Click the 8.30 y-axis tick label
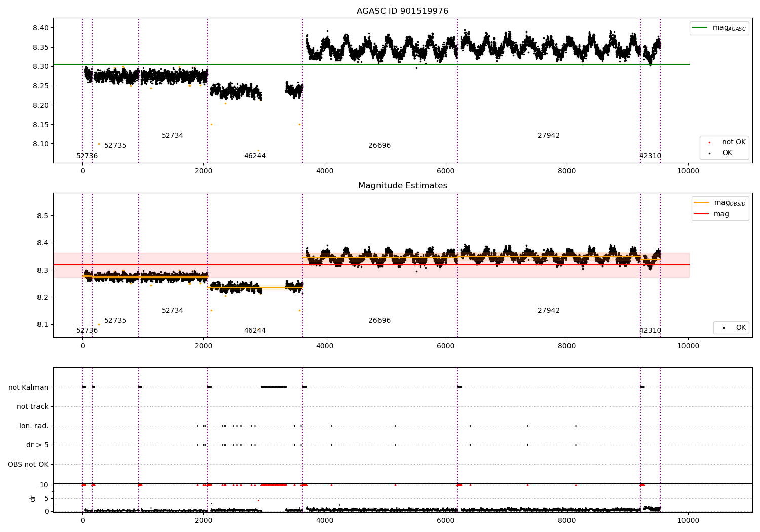 point(41,66)
